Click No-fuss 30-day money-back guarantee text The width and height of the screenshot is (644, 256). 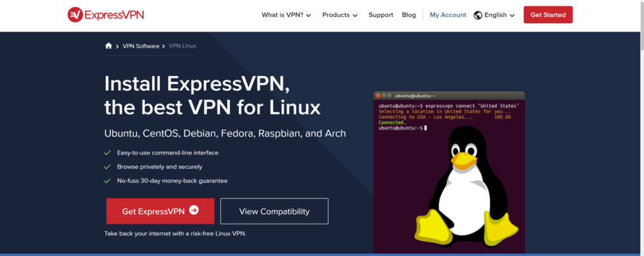[172, 181]
